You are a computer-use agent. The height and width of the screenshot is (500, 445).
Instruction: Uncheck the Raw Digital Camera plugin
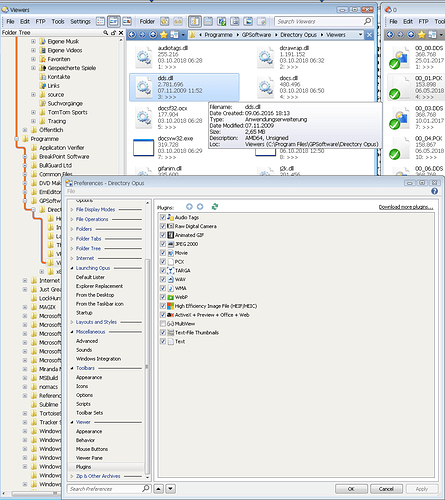point(163,226)
